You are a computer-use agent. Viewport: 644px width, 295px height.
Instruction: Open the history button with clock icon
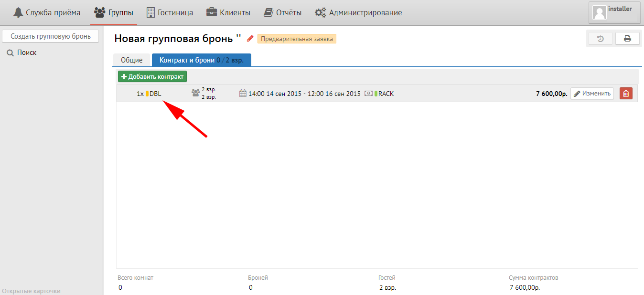[601, 39]
